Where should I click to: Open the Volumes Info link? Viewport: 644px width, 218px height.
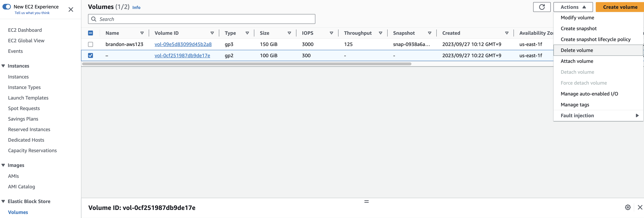click(x=136, y=8)
